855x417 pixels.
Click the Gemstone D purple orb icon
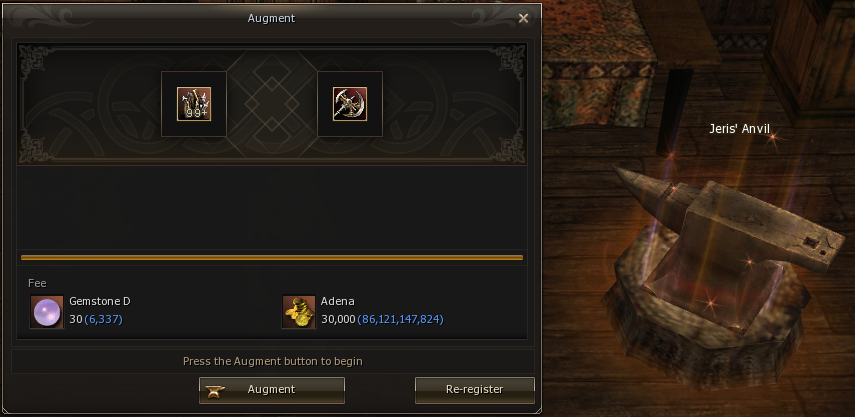[46, 312]
